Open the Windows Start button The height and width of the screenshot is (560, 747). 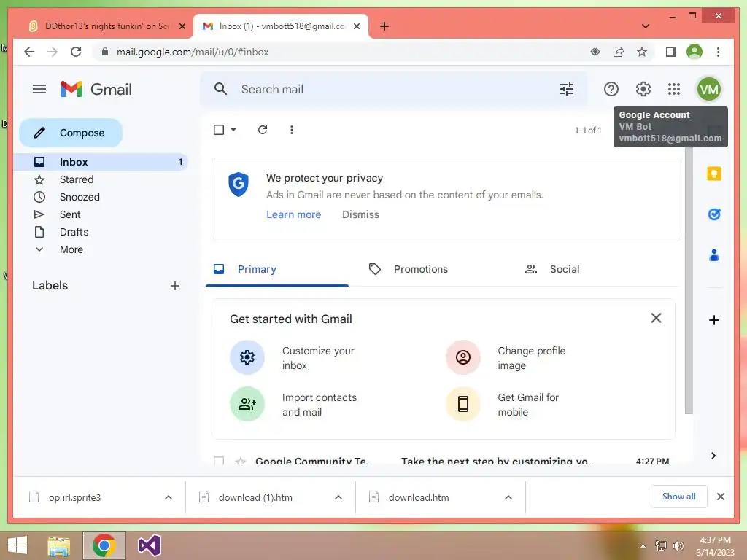pyautogui.click(x=18, y=545)
